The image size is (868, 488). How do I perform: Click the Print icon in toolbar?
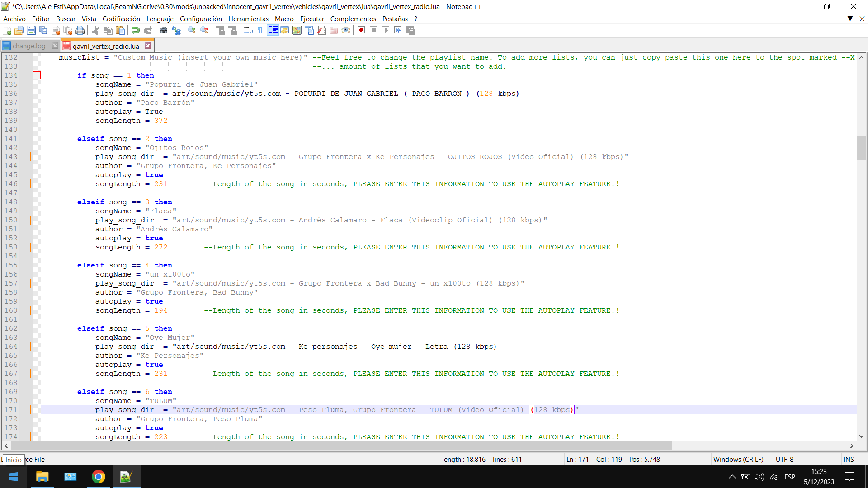(80, 30)
